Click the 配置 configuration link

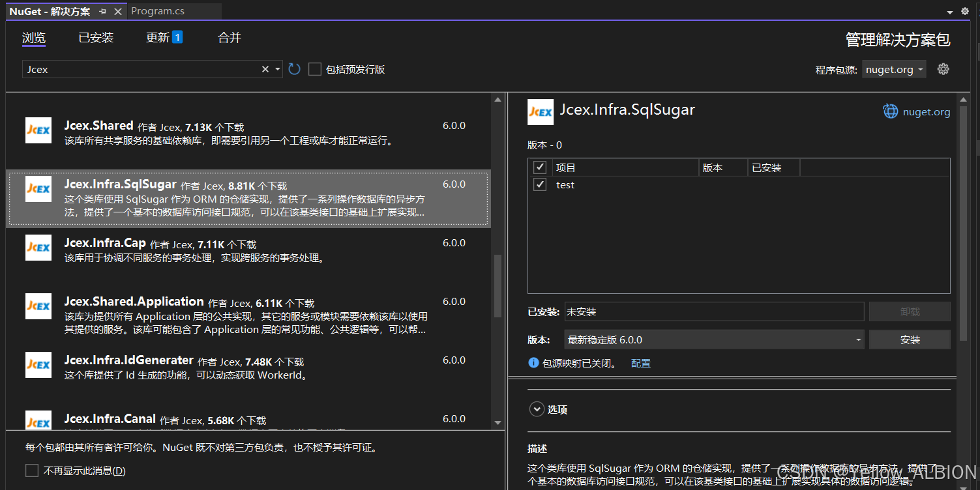pyautogui.click(x=640, y=363)
